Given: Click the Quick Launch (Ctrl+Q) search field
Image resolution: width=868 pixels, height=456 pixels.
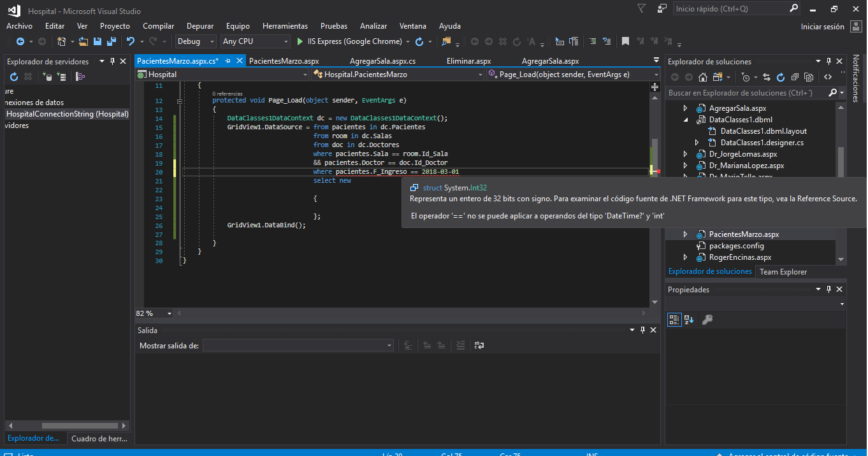Looking at the screenshot, I should 736,9.
